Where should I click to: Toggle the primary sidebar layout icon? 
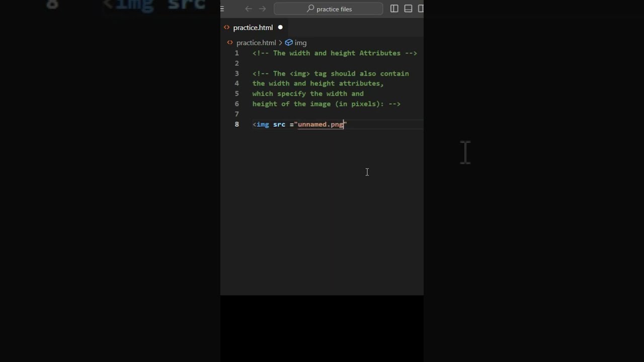coord(394,9)
